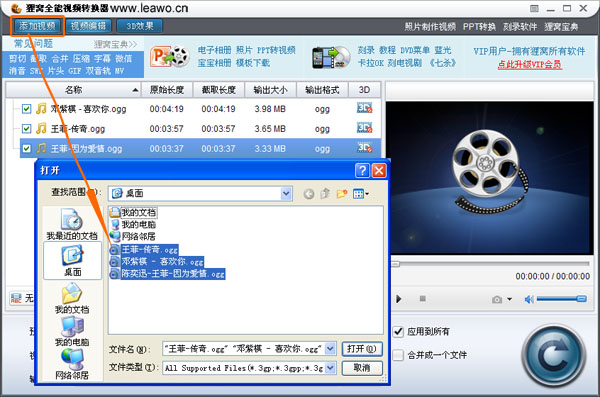600x397 pixels.
Task: Select 我的文档 in places bar
Action: click(x=72, y=299)
